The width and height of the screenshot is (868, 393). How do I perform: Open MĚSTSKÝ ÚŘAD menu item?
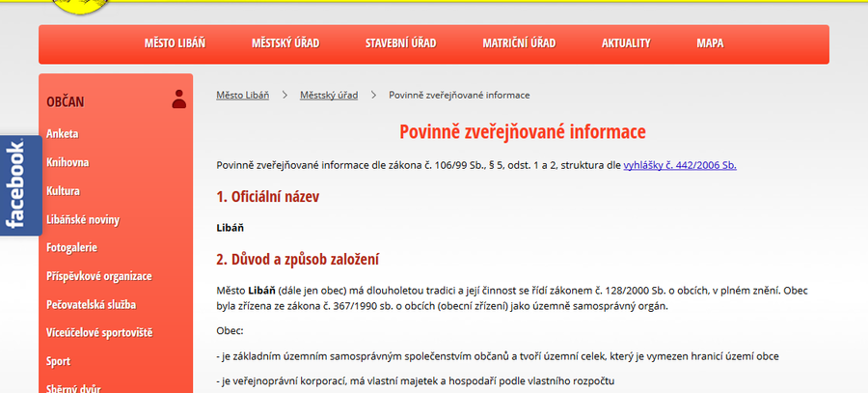click(285, 43)
